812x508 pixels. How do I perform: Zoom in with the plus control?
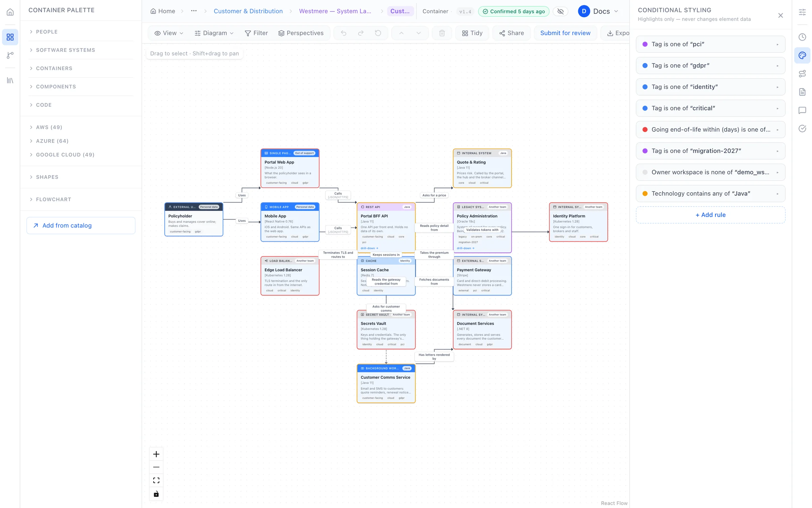coord(156,454)
